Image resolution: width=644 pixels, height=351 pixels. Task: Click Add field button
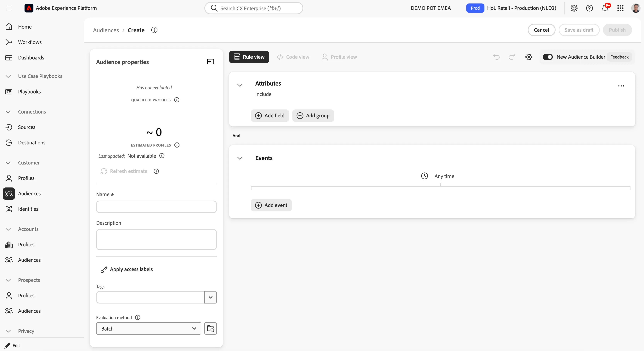tap(270, 116)
